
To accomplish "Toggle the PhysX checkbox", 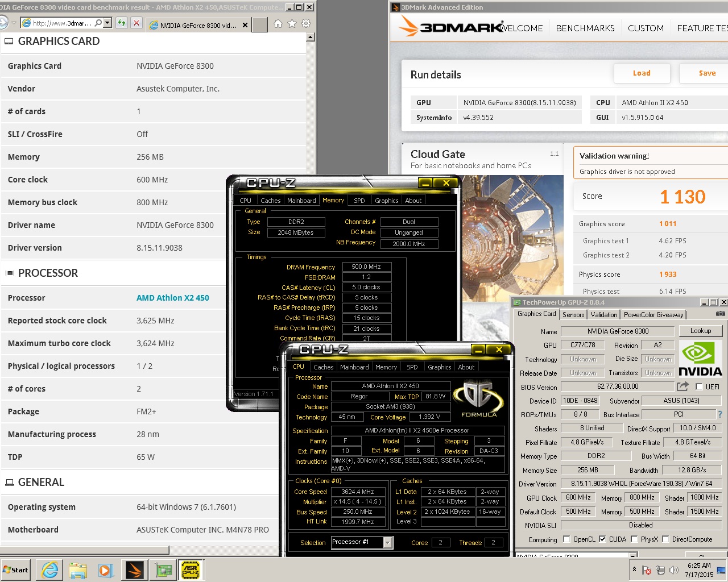I will (x=634, y=539).
